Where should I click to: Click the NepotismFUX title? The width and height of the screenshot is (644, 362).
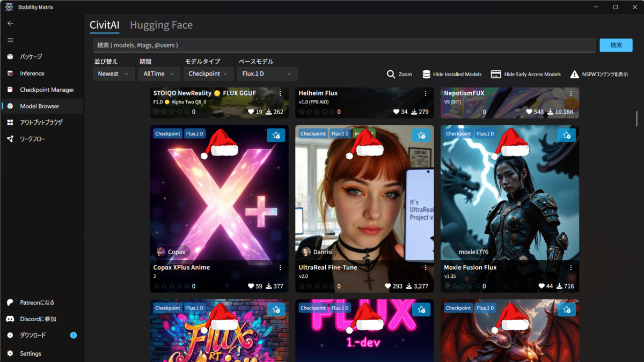(x=464, y=93)
